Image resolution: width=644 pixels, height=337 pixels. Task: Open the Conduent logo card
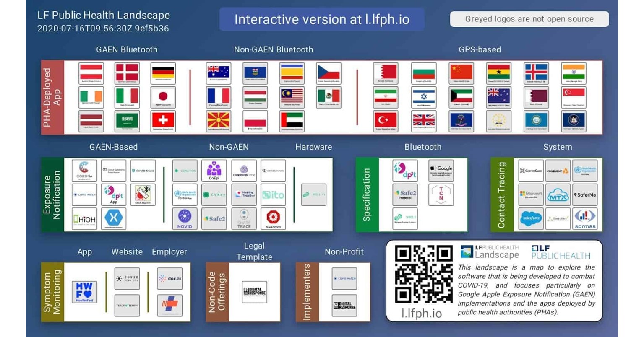pos(558,171)
